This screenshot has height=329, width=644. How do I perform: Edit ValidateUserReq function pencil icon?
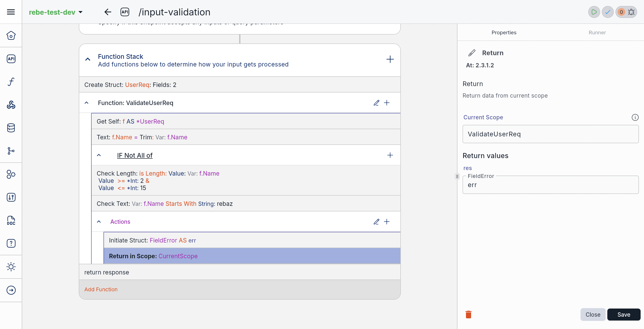pyautogui.click(x=376, y=103)
